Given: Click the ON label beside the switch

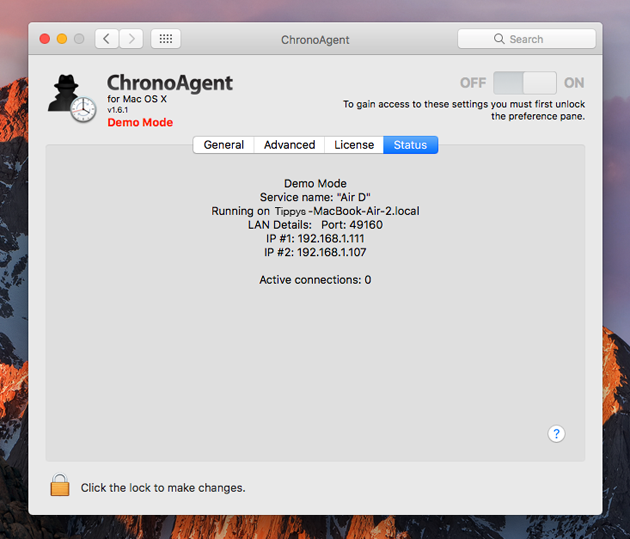Looking at the screenshot, I should pyautogui.click(x=574, y=83).
